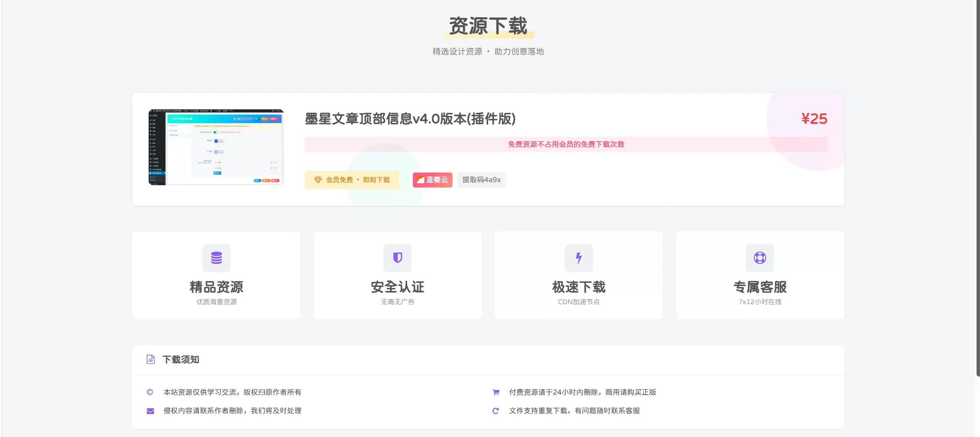Click the resource title 墨星文章顶部信息v4.0版本
The width and height of the screenshot is (980, 437).
[x=410, y=119]
